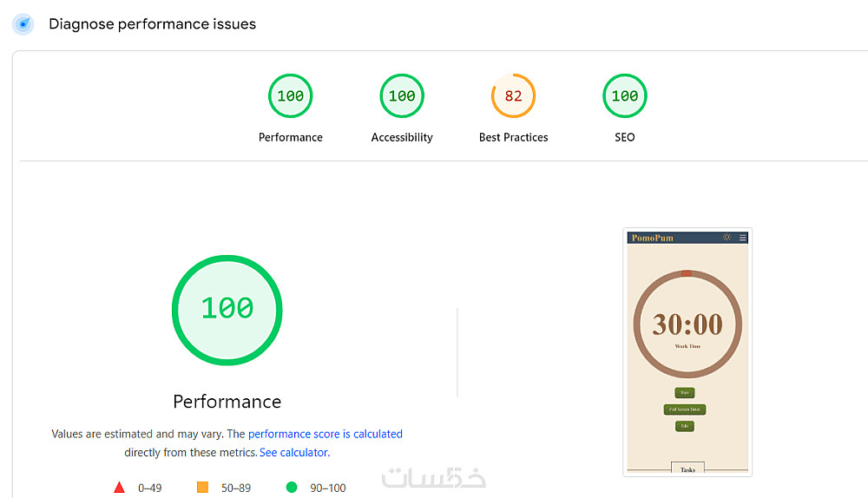Open the Best Practices 82 score gauge

[513, 95]
